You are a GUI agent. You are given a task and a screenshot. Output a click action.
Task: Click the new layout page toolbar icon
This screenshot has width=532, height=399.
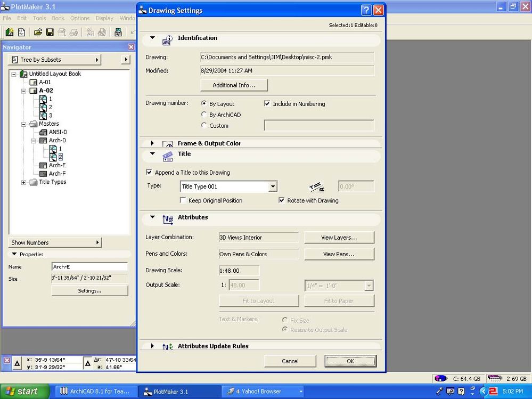pyautogui.click(x=21, y=32)
